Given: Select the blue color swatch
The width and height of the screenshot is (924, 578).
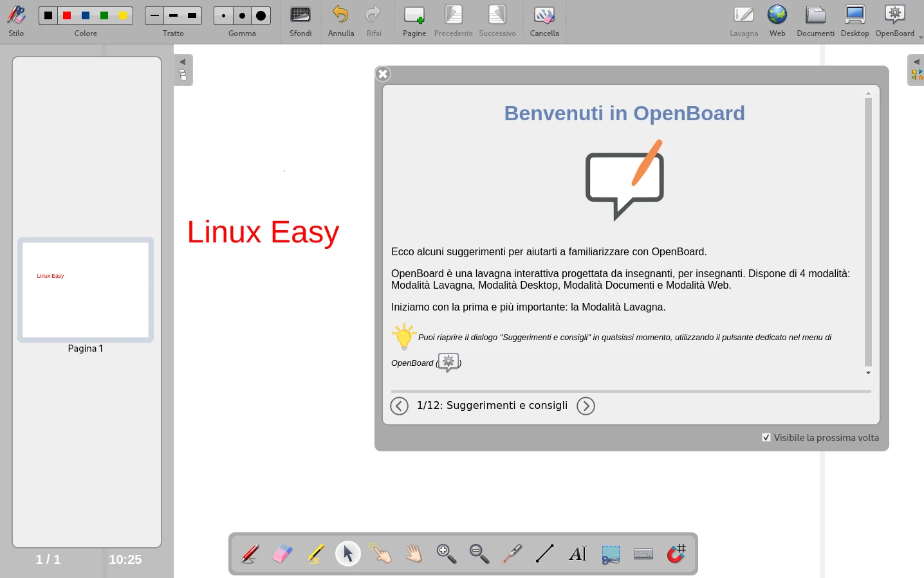Looking at the screenshot, I should (86, 14).
